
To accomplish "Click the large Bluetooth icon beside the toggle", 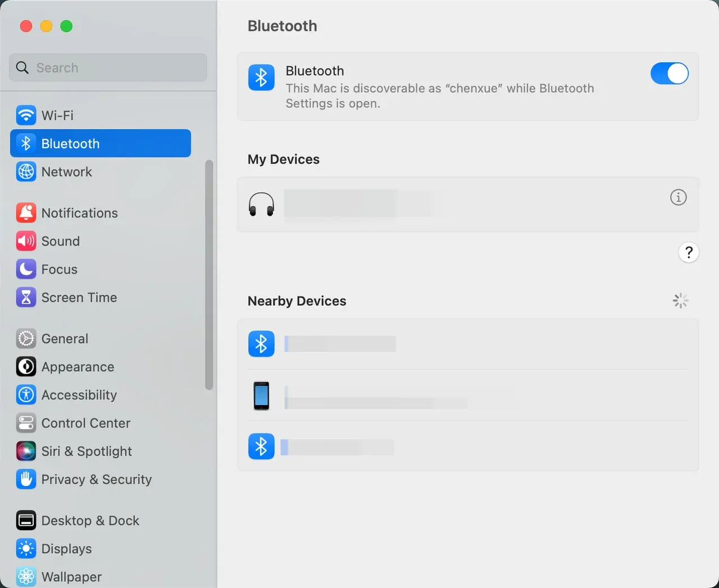I will point(261,78).
